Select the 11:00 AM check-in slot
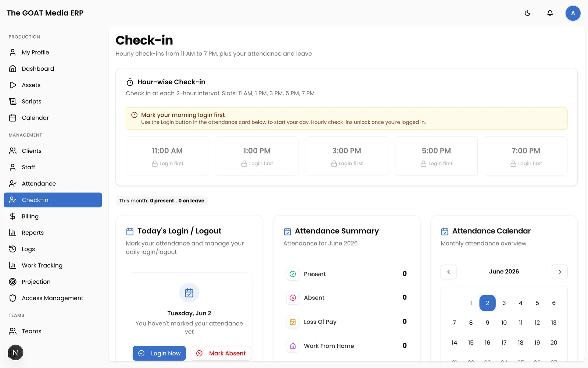The width and height of the screenshot is (588, 368). coord(168,156)
